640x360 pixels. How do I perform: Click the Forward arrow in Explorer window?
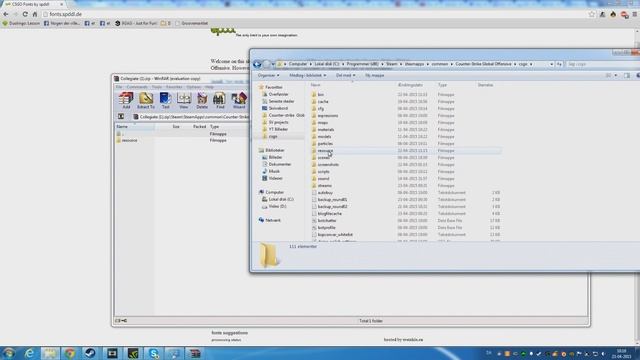coord(267,64)
